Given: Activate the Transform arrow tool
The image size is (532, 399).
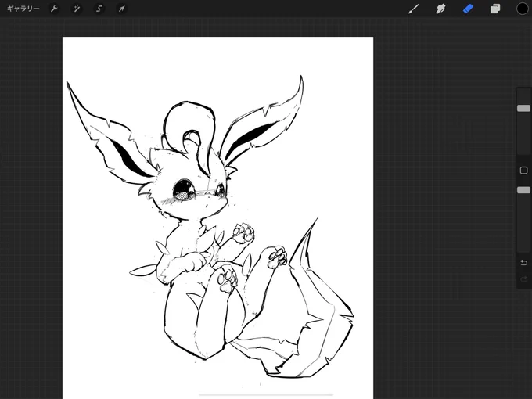Looking at the screenshot, I should (121, 9).
